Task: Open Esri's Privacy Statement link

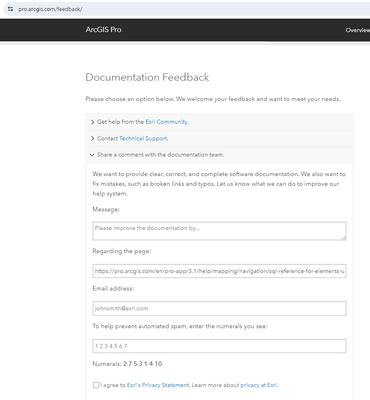Action: click(x=158, y=385)
